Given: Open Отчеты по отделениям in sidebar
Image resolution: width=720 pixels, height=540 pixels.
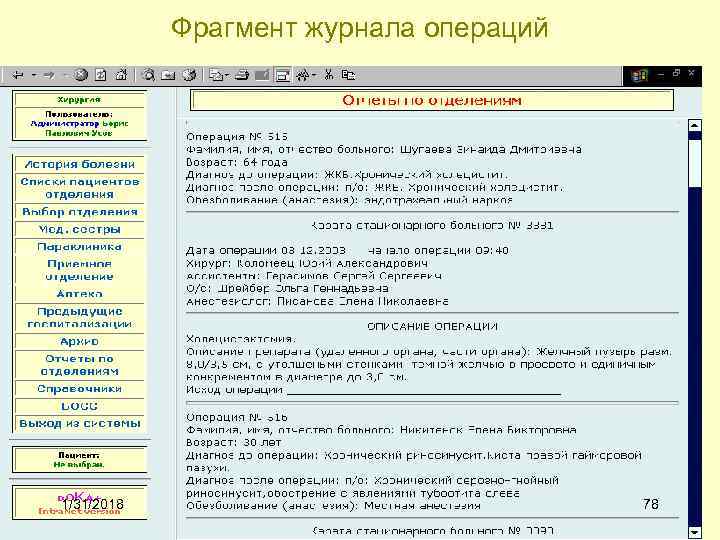Looking at the screenshot, I should coord(79,365).
